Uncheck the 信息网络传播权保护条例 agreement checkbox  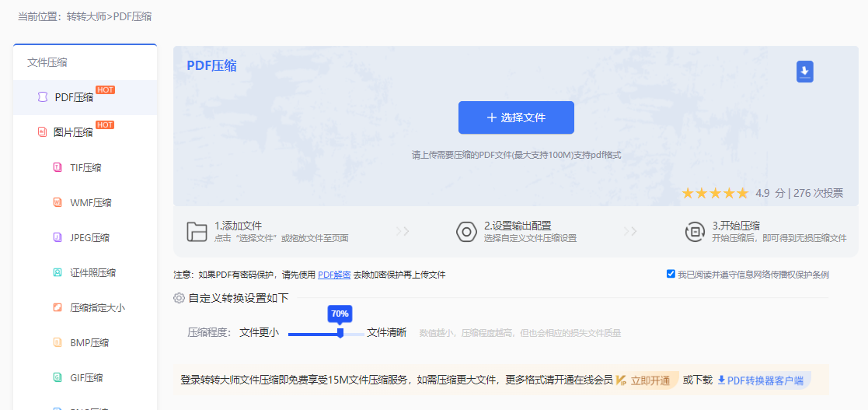coord(671,274)
